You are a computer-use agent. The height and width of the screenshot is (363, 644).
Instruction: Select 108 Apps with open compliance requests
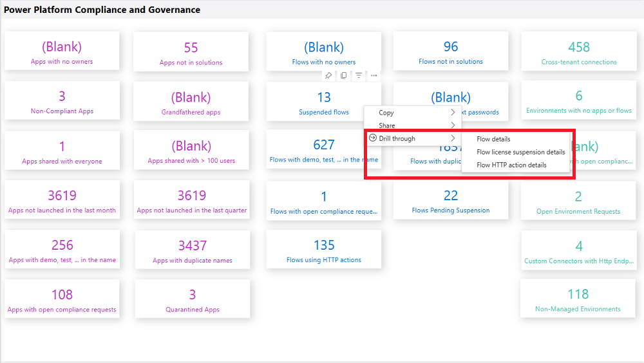pyautogui.click(x=62, y=299)
